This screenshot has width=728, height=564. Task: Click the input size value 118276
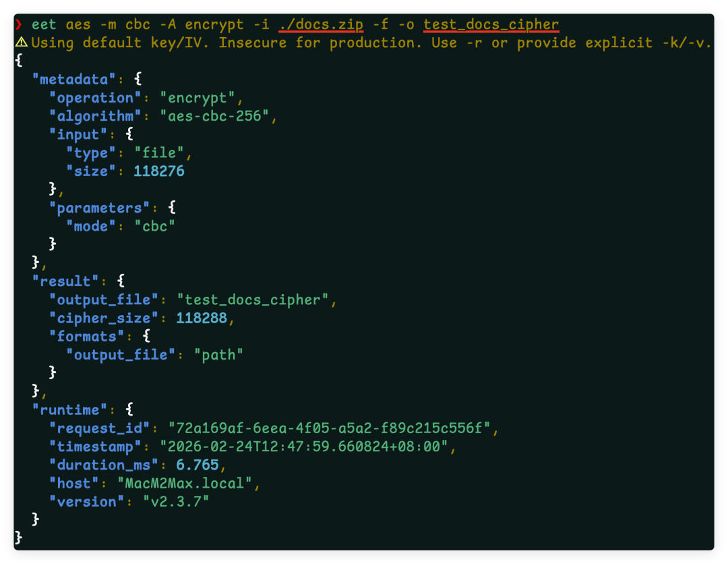159,171
